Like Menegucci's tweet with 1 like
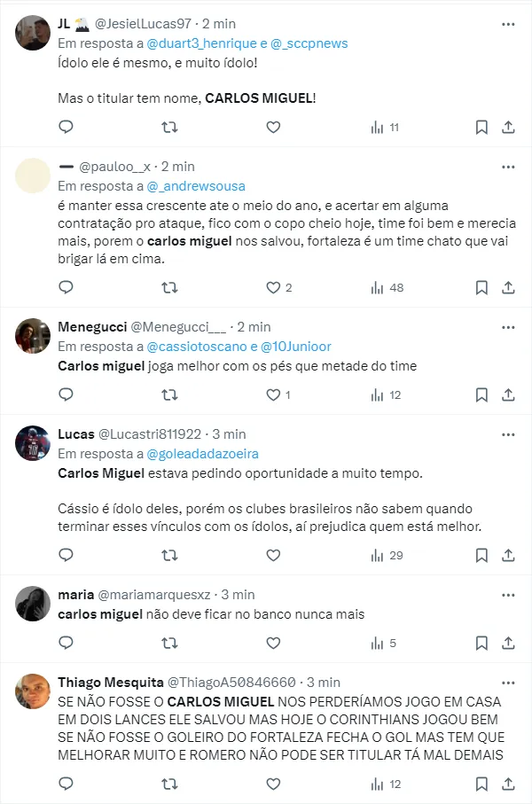The image size is (532, 804). 273,394
